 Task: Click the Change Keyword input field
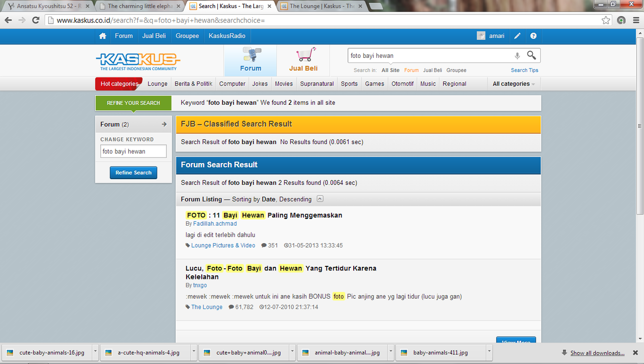pyautogui.click(x=133, y=151)
